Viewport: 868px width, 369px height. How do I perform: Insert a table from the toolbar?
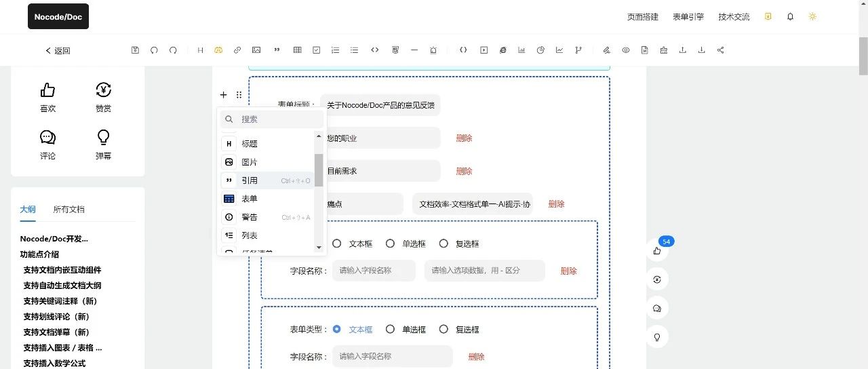pyautogui.click(x=297, y=50)
